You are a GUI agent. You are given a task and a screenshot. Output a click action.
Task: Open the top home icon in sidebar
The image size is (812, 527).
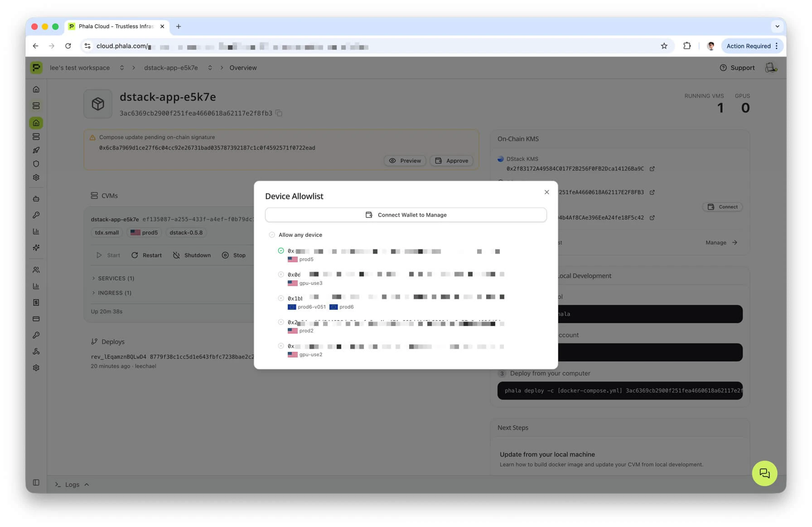pyautogui.click(x=36, y=89)
